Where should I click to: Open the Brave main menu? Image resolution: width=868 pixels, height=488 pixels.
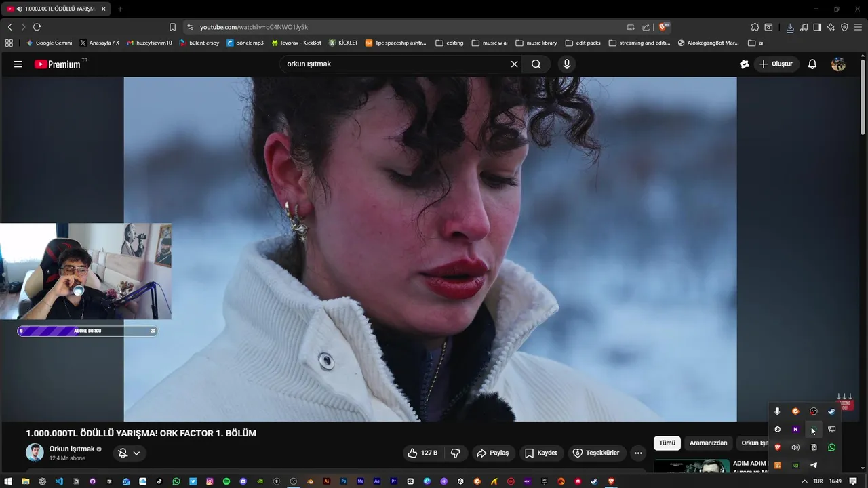pyautogui.click(x=858, y=27)
